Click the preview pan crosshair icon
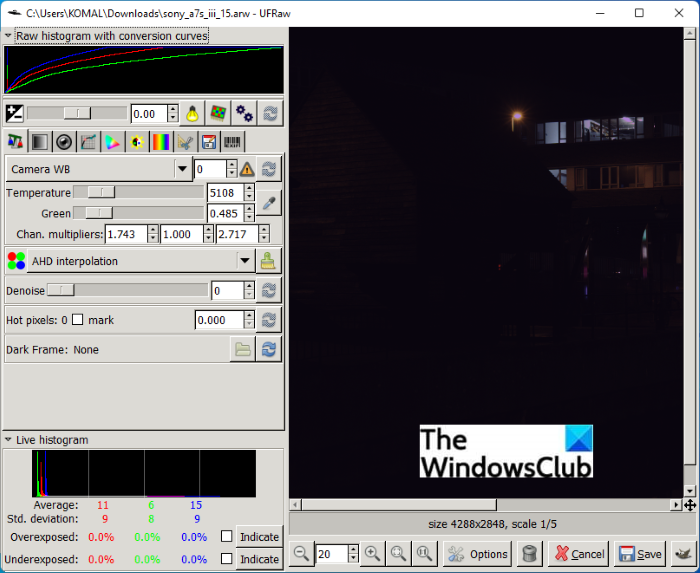Screen dimensions: 700x573 point(690,505)
